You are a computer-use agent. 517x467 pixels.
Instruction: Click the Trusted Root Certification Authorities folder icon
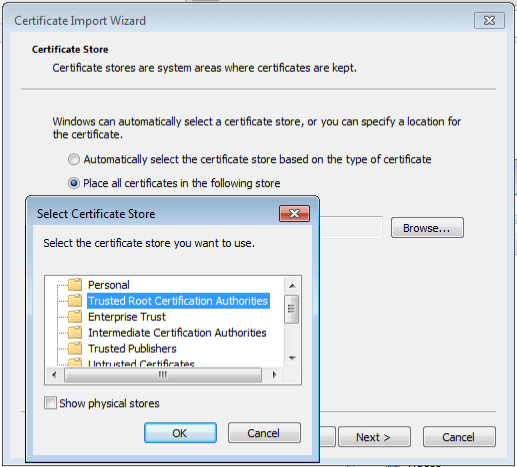75,301
